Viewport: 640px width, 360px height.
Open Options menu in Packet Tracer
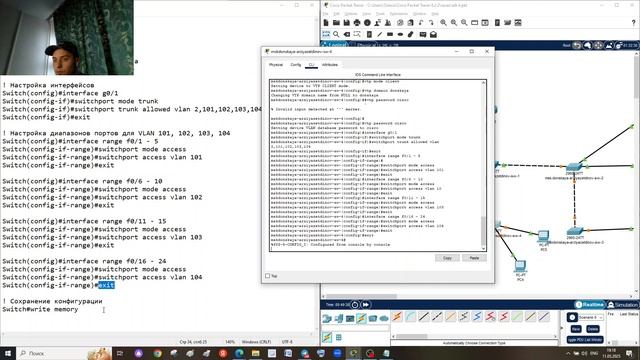point(351,14)
